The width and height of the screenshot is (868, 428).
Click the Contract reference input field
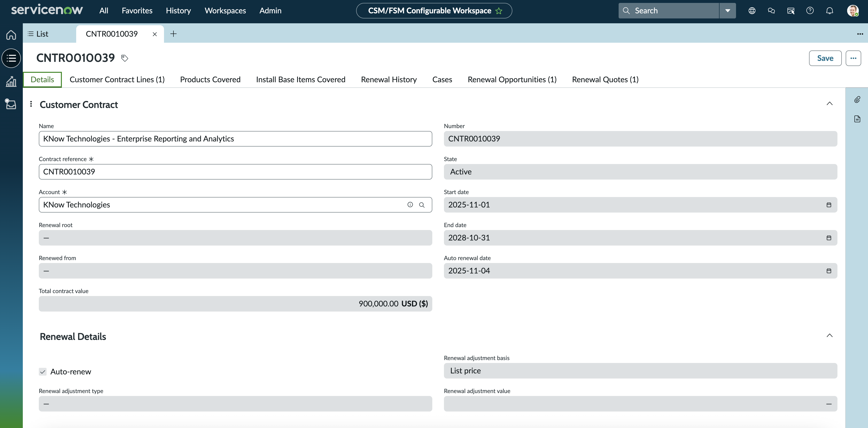coord(235,172)
